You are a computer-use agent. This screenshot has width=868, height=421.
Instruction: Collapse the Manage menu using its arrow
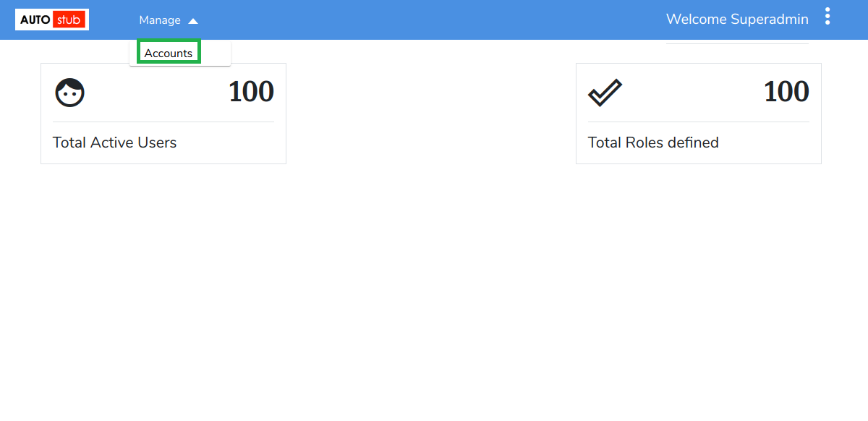[x=193, y=21]
